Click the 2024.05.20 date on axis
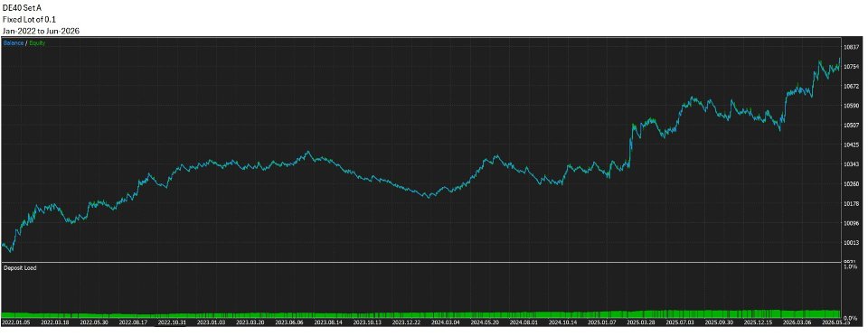868x336 pixels. point(484,322)
